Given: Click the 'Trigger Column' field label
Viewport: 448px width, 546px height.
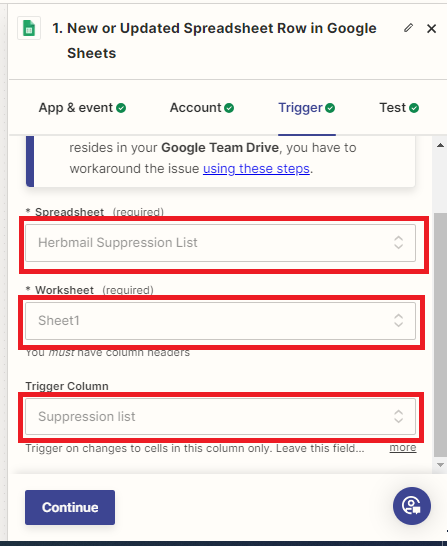Looking at the screenshot, I should click(x=67, y=386).
